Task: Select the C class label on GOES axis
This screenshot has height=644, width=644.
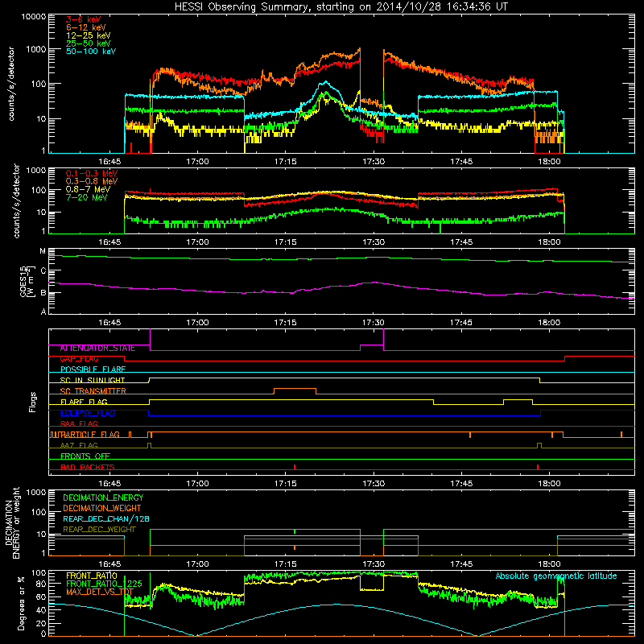Action: (43, 271)
